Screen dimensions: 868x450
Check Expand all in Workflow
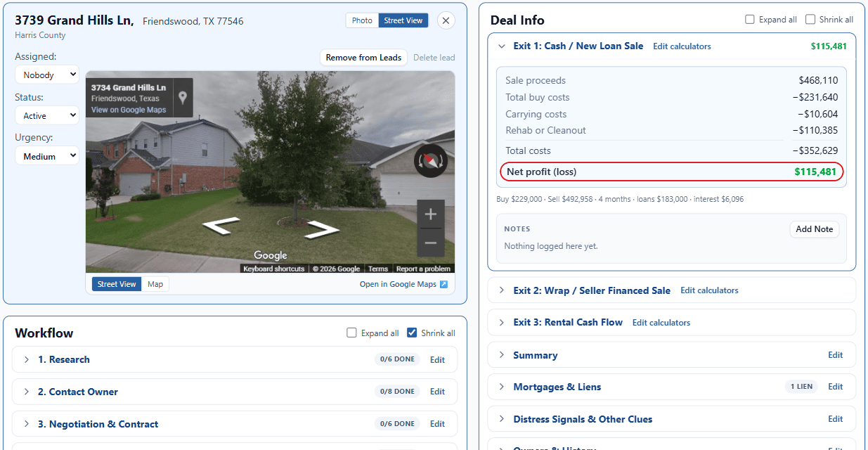352,333
